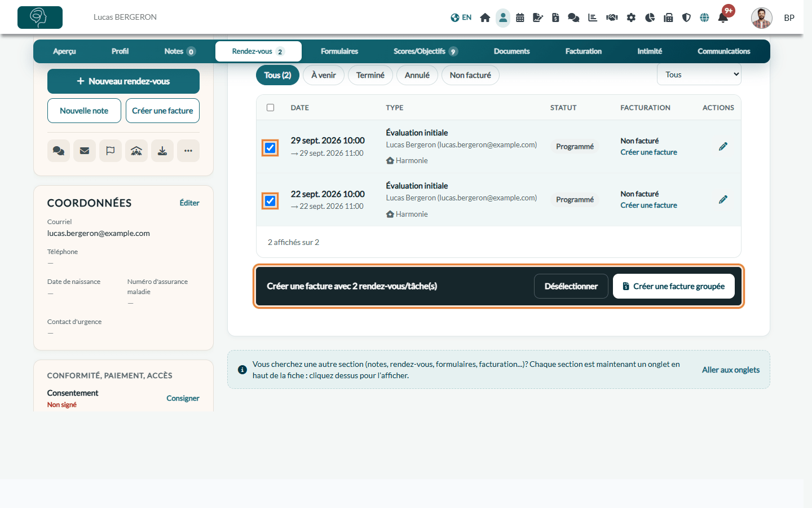Click Créer une facture groupée
Viewport: 812px width, 508px height.
click(674, 286)
